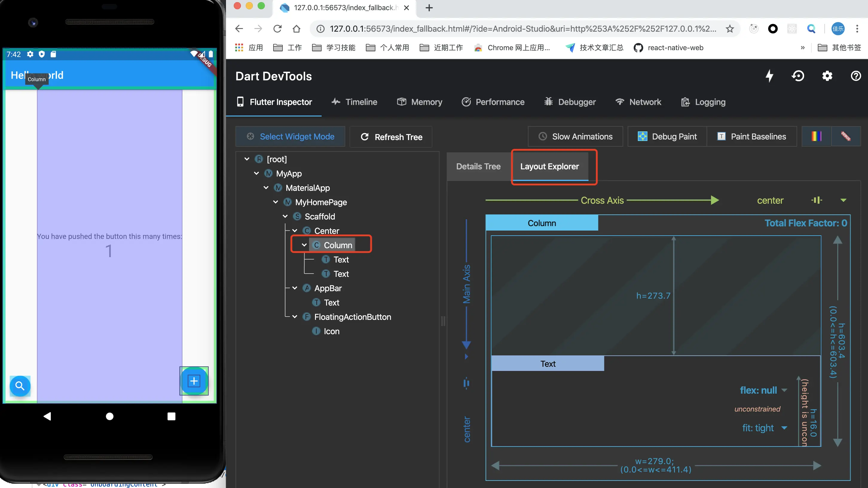Image resolution: width=868 pixels, height=488 pixels.
Task: Open the react-native-web bookmark
Action: pos(669,48)
